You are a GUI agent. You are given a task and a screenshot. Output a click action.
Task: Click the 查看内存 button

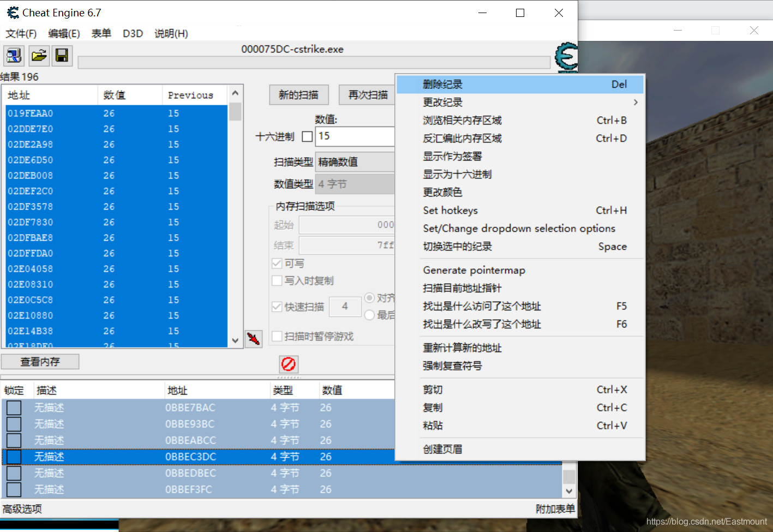click(40, 362)
